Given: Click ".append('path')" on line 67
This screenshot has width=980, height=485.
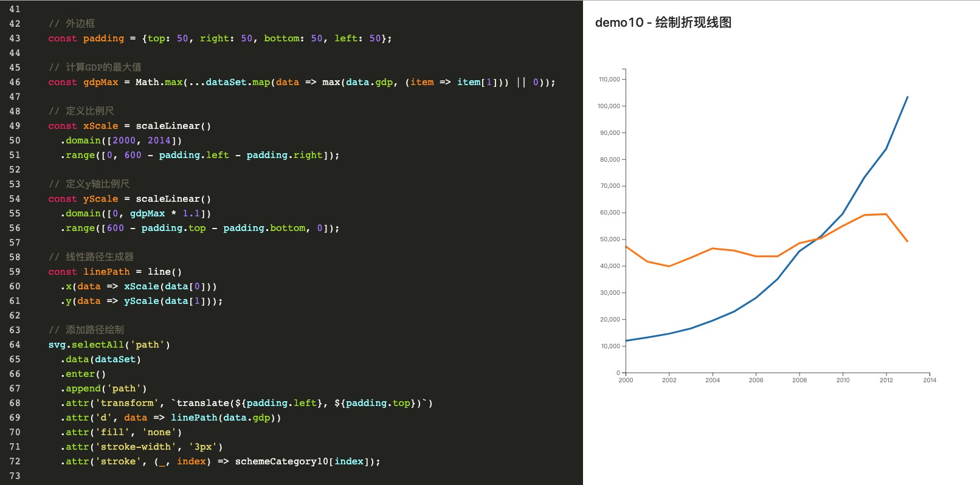Looking at the screenshot, I should tap(103, 388).
